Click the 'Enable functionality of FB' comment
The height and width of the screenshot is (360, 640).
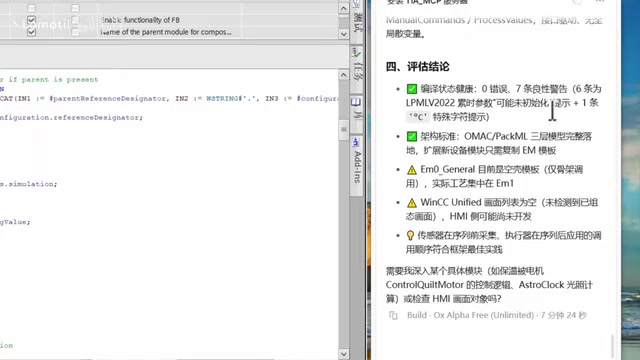140,20
